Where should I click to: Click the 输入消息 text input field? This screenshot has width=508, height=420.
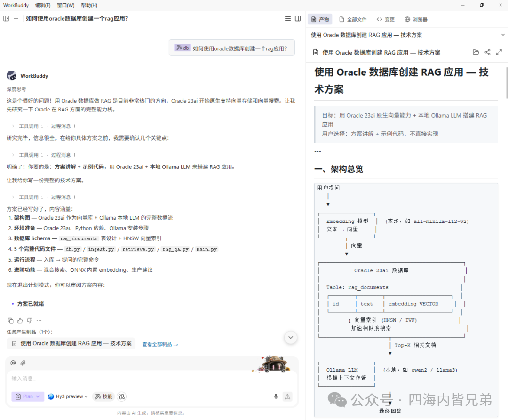(x=151, y=378)
